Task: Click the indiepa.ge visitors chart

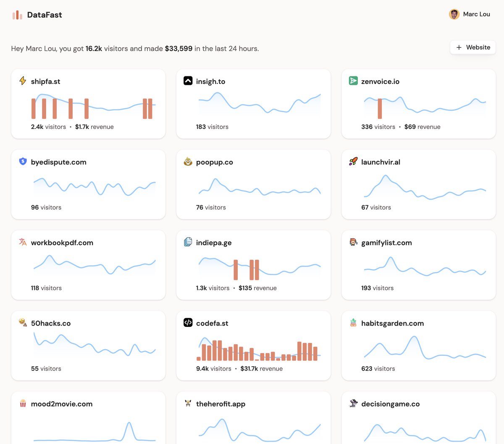Action: tap(260, 268)
